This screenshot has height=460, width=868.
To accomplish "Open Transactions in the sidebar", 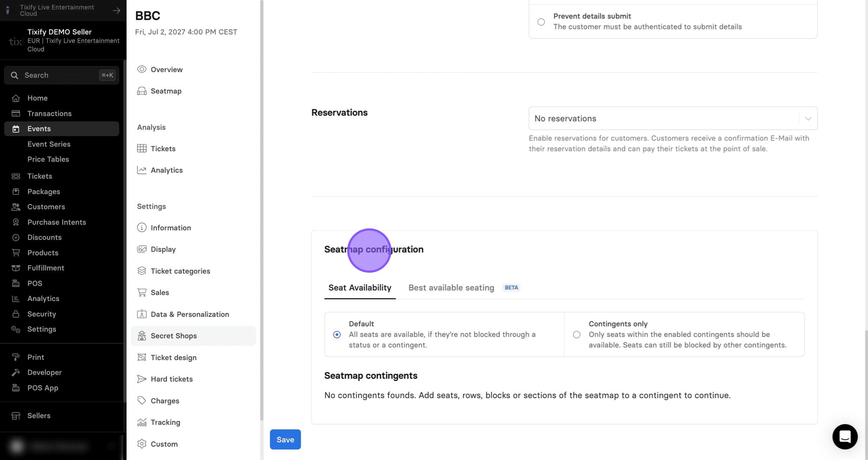I will (49, 114).
